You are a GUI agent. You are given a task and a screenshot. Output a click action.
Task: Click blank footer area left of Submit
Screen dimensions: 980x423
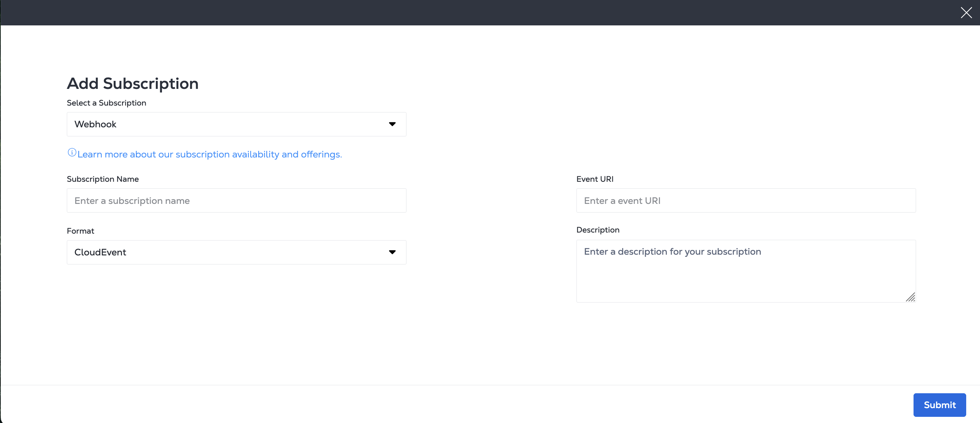(x=457, y=404)
